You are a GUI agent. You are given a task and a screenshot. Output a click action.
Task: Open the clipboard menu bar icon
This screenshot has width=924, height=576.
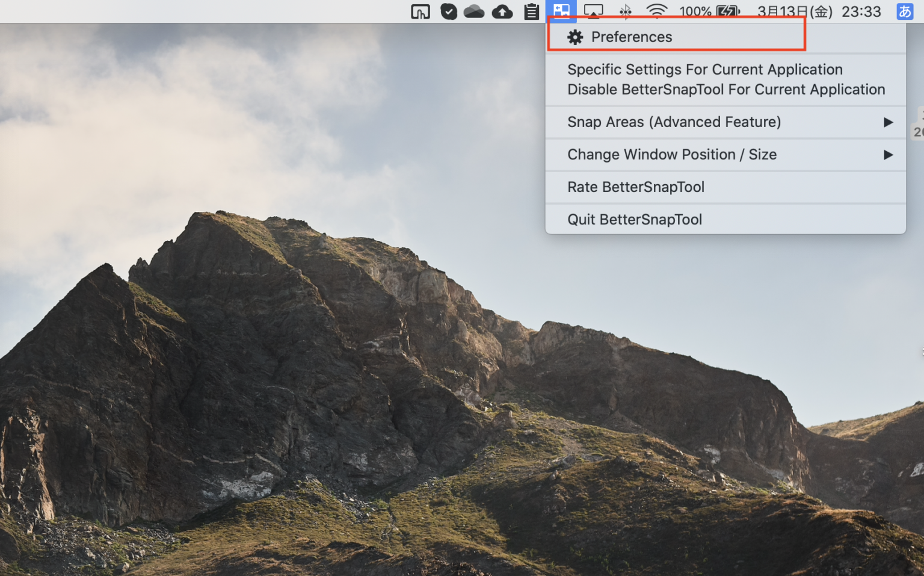coord(531,11)
